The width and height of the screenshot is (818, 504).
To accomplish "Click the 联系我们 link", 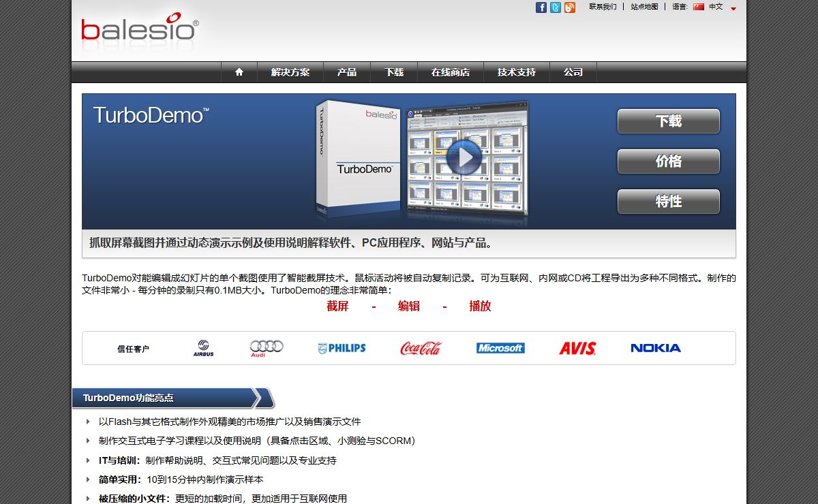I will click(603, 7).
